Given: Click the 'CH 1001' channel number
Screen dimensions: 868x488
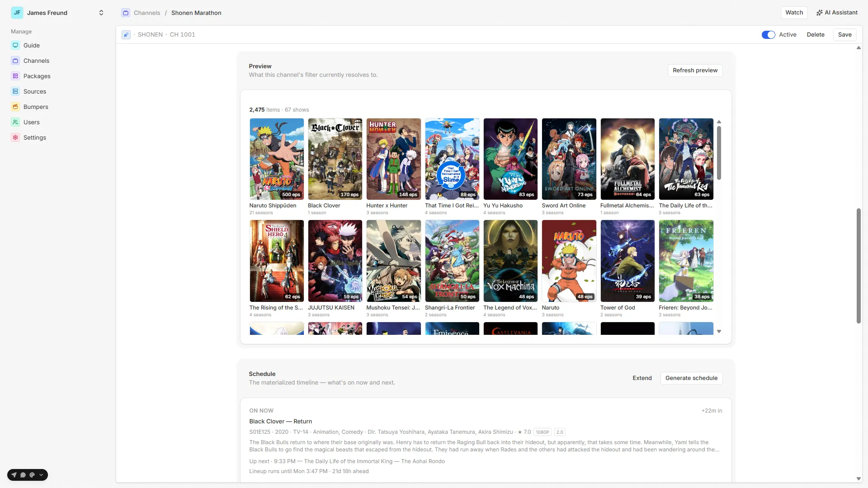Looking at the screenshot, I should pos(182,35).
